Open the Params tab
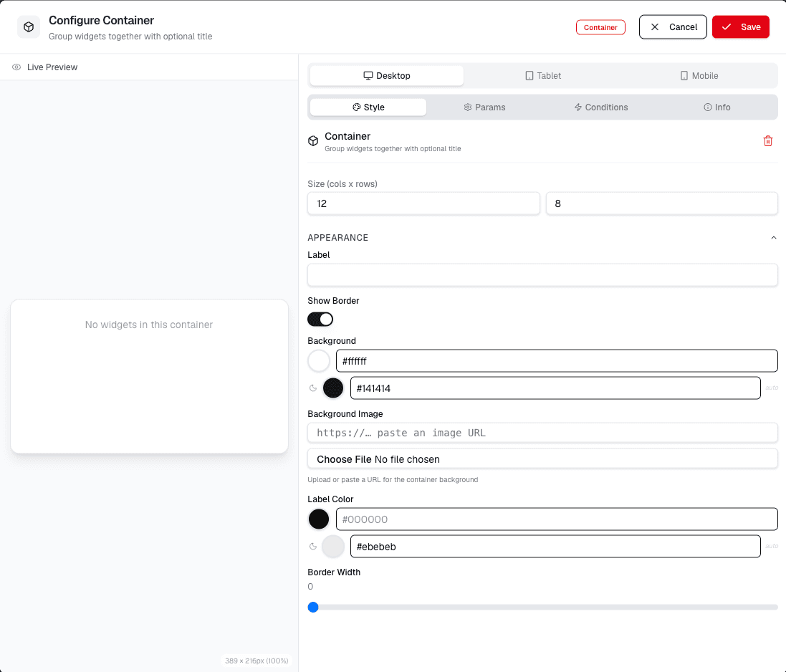The height and width of the screenshot is (672, 786). tap(484, 107)
